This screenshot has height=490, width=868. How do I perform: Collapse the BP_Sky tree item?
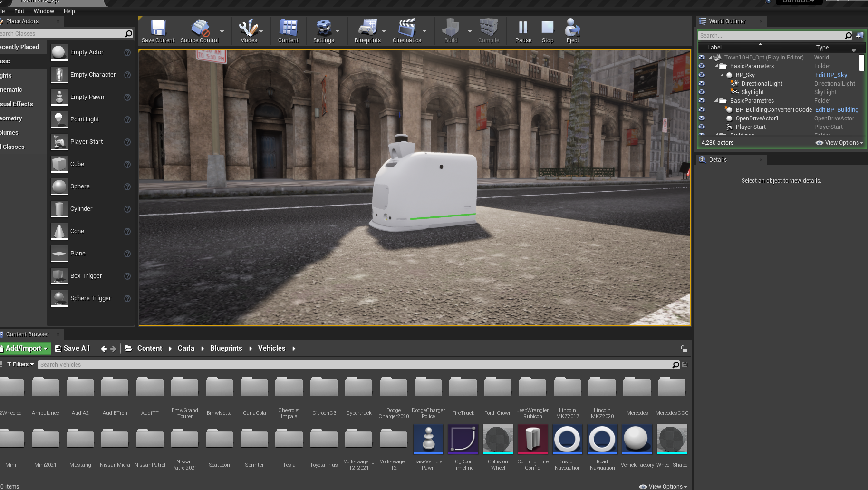point(723,75)
